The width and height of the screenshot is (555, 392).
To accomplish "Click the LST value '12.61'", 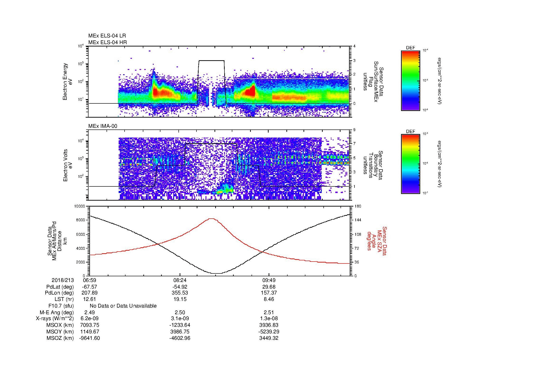I will [89, 300].
